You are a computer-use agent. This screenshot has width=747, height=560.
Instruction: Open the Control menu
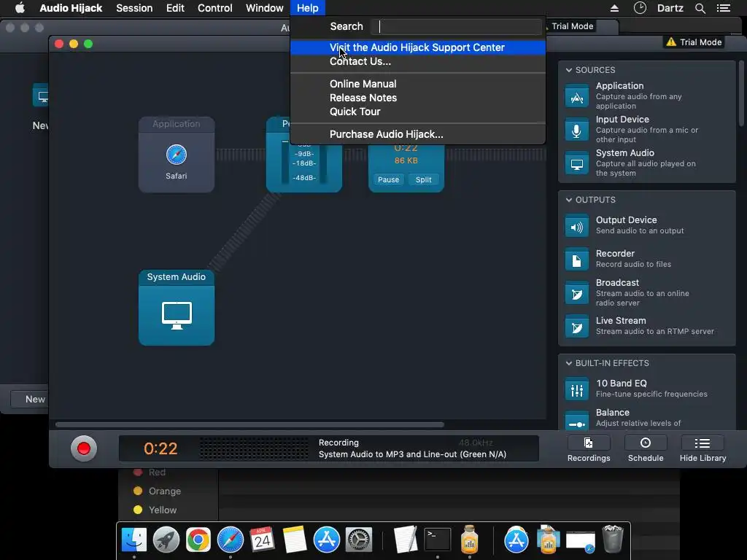click(215, 8)
